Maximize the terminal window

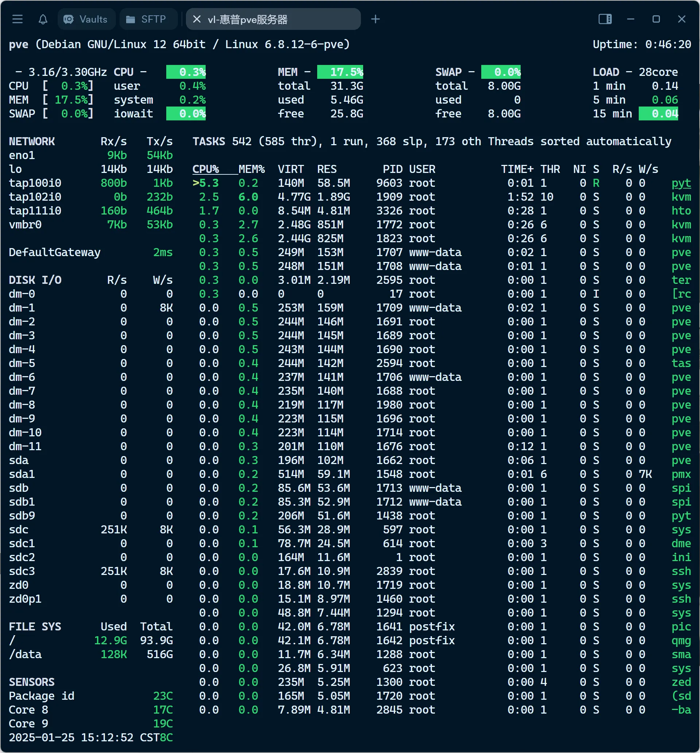656,19
